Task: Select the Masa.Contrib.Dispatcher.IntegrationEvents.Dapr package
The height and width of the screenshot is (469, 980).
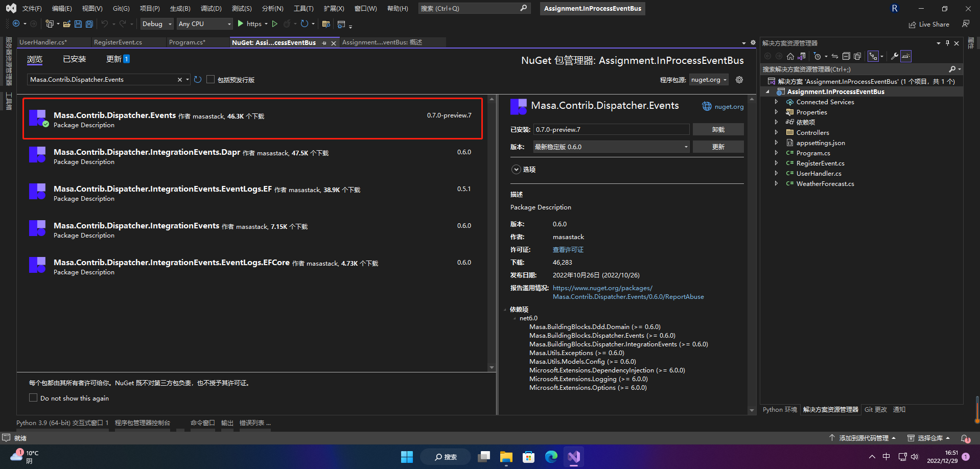Action: click(253, 156)
